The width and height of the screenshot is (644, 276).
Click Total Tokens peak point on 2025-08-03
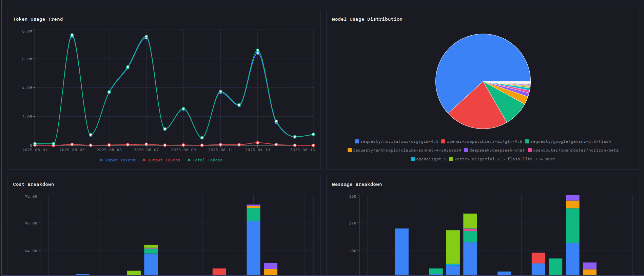point(72,35)
